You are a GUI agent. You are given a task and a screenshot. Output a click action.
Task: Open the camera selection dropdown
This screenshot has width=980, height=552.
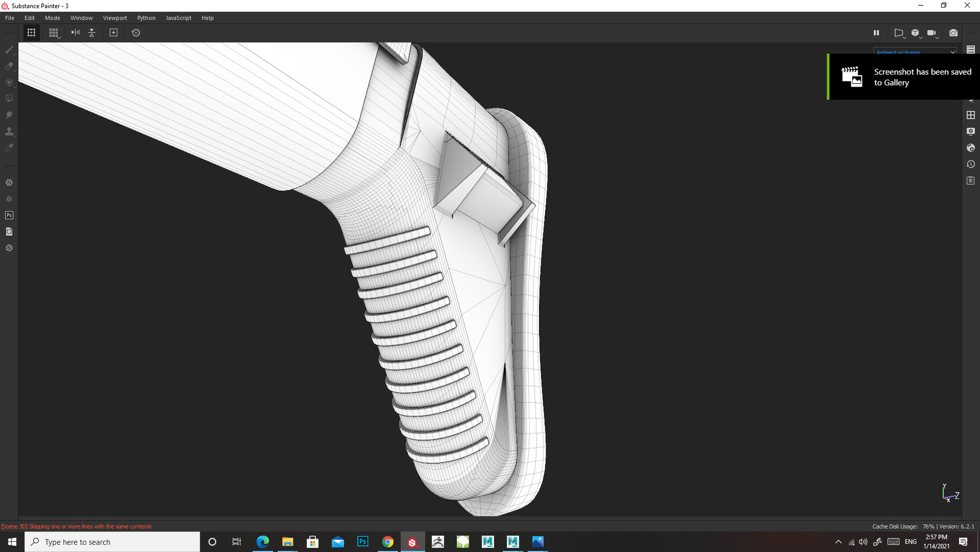point(933,33)
